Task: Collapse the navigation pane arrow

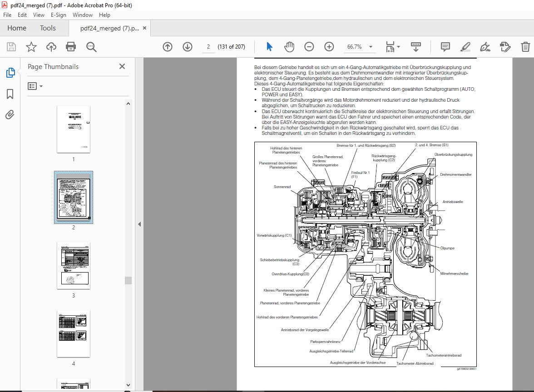Action: (139, 224)
